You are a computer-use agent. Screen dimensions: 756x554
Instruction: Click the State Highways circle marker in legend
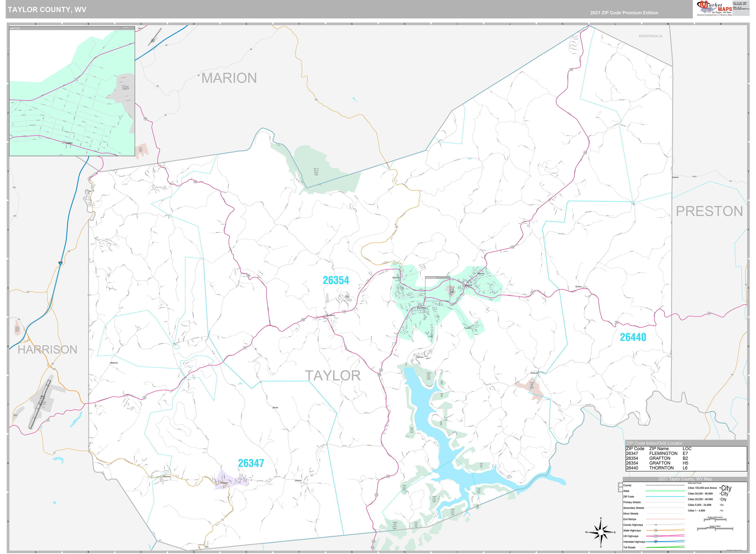click(x=656, y=531)
